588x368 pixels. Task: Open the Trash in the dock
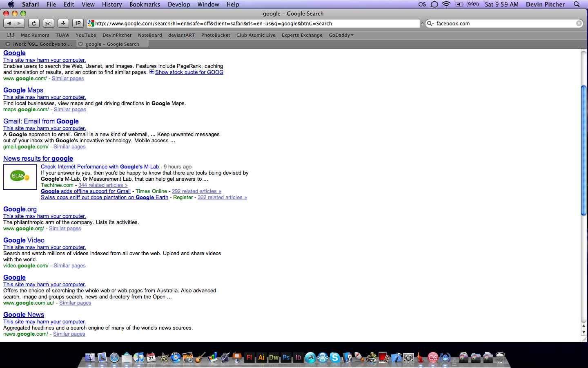pyautogui.click(x=501, y=358)
